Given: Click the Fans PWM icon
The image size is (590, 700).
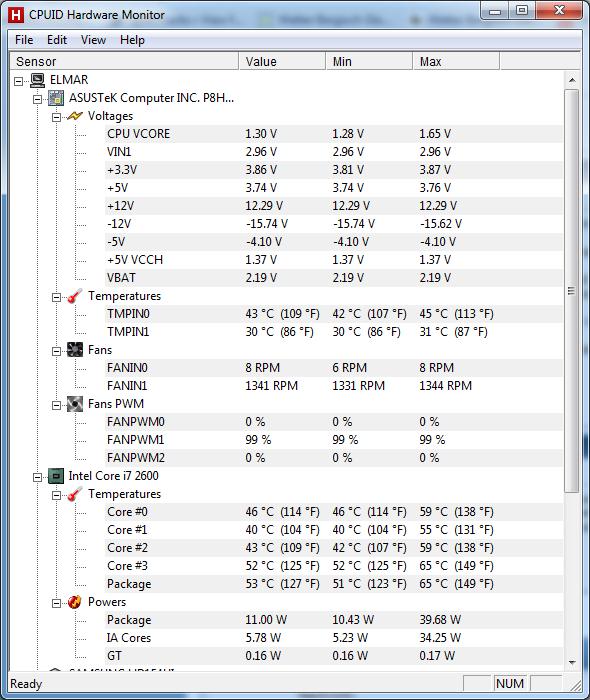Looking at the screenshot, I should [75, 404].
